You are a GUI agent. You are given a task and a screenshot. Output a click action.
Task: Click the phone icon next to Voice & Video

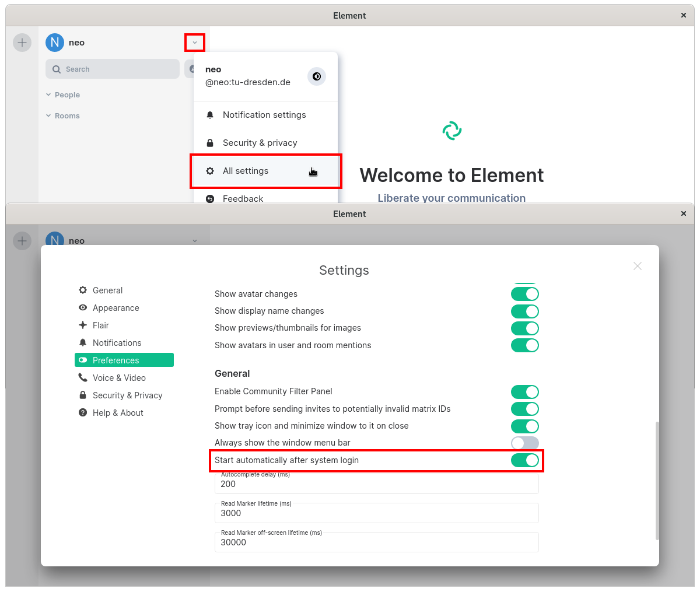pos(83,378)
